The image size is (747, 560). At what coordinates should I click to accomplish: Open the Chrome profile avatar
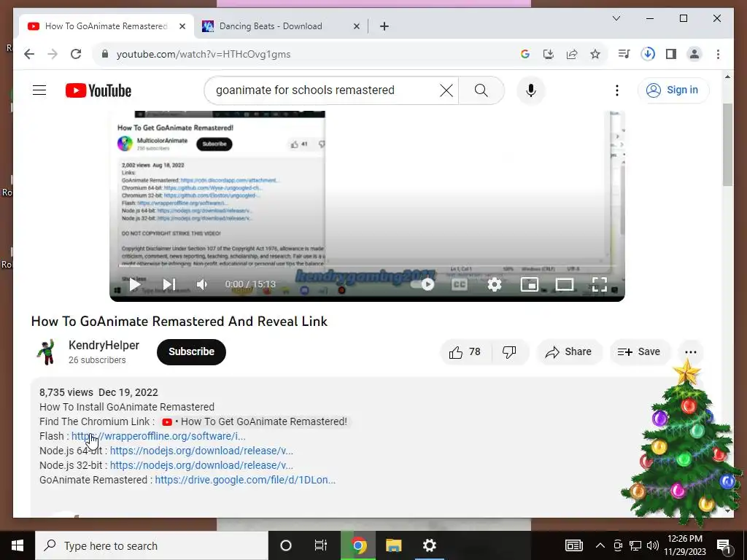coord(694,54)
